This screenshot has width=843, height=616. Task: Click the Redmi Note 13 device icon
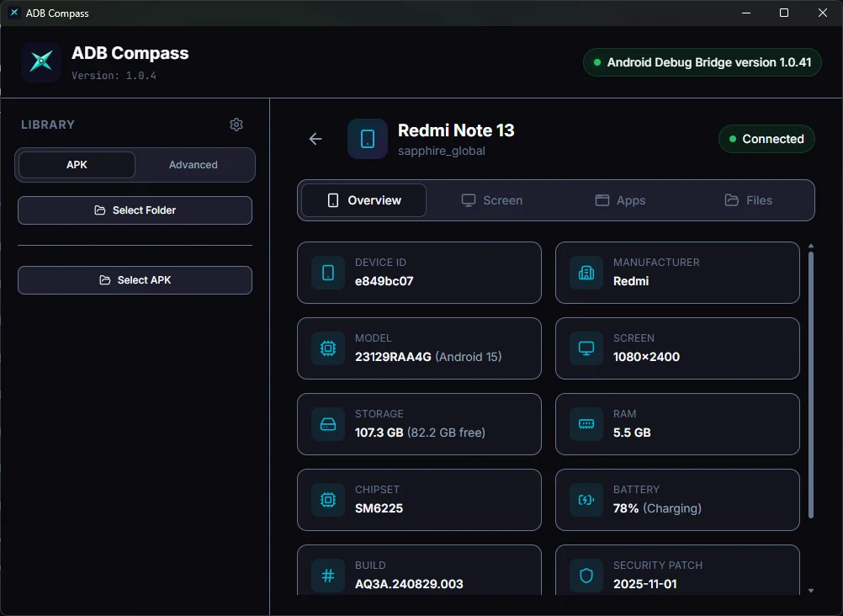point(367,141)
